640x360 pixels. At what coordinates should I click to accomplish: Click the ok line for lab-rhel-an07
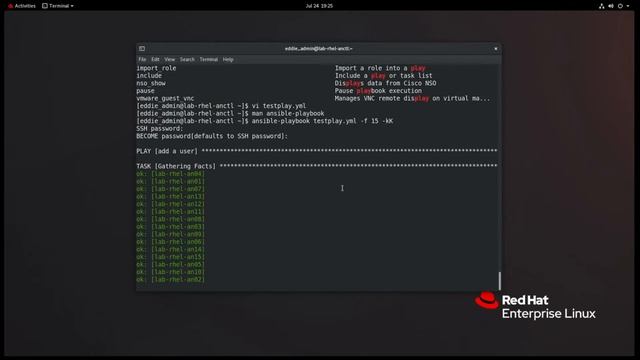[171, 189]
